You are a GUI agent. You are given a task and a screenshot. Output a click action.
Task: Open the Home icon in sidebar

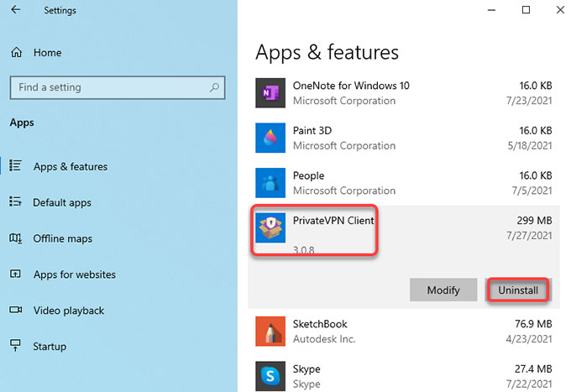(17, 52)
